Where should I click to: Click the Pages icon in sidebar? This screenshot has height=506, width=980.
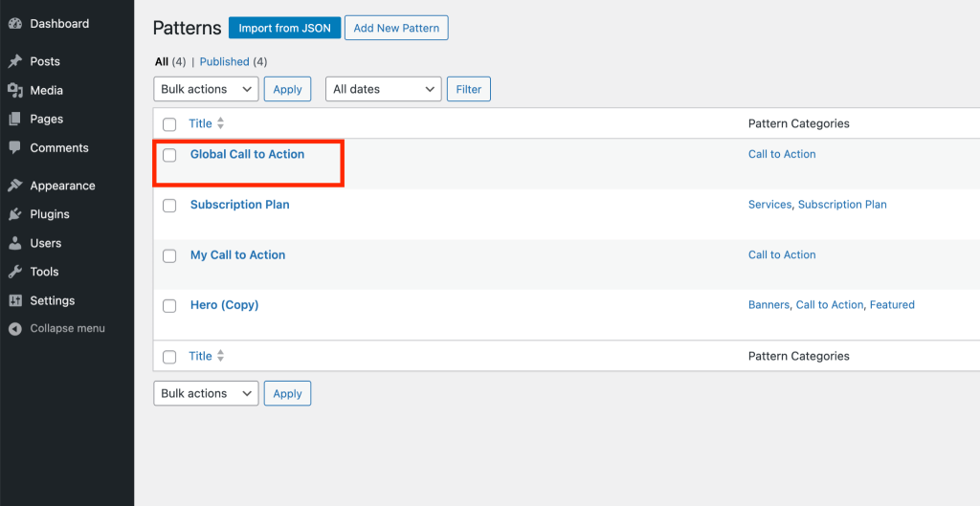[x=15, y=120]
